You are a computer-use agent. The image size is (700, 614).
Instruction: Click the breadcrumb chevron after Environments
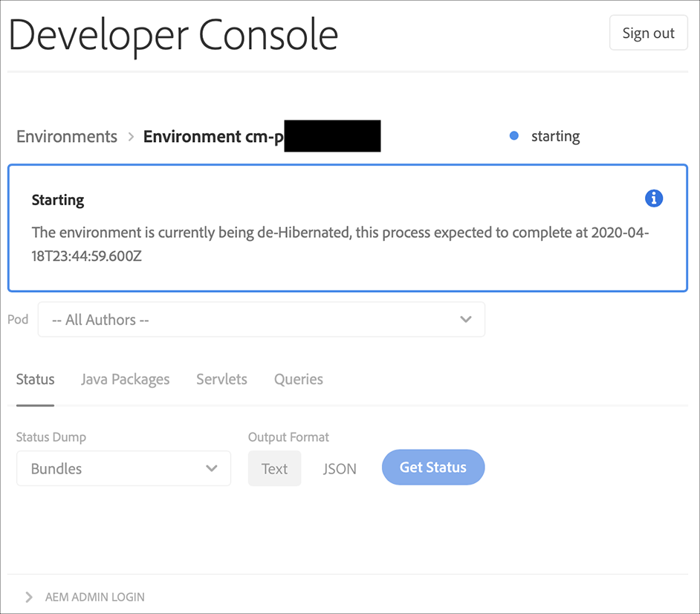coord(131,137)
